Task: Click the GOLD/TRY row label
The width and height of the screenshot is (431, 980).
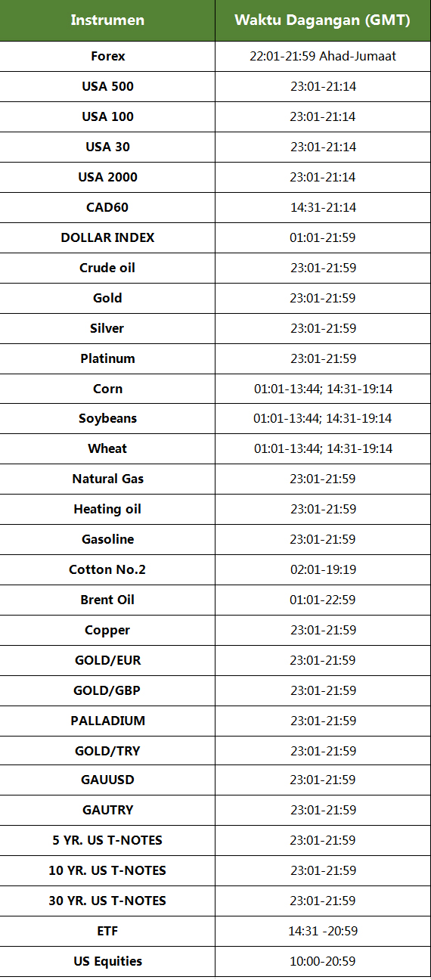Action: click(107, 751)
